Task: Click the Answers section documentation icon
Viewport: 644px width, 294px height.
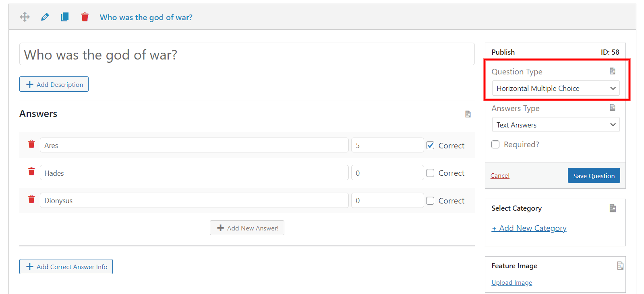Action: [x=468, y=114]
